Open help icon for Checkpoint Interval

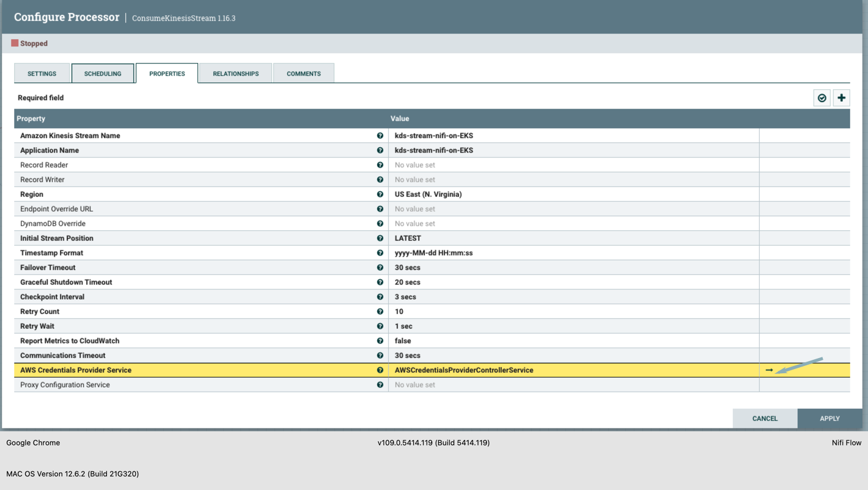[380, 297]
